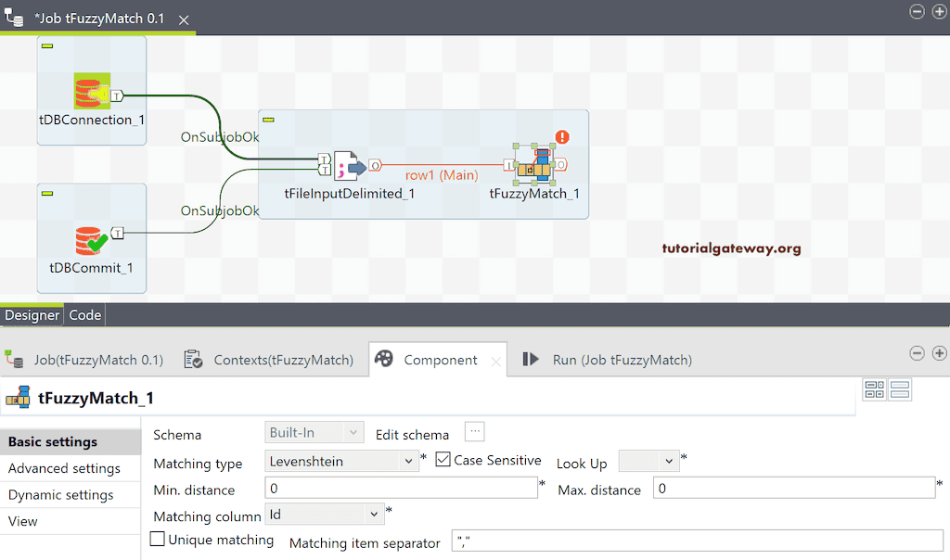Enable Unique matching

(x=157, y=540)
